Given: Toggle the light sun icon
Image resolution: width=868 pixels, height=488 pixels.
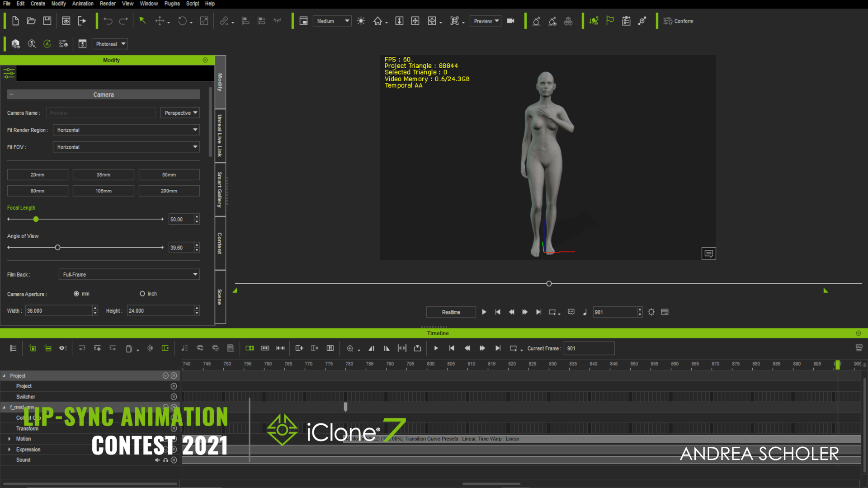Looking at the screenshot, I should pyautogui.click(x=361, y=21).
